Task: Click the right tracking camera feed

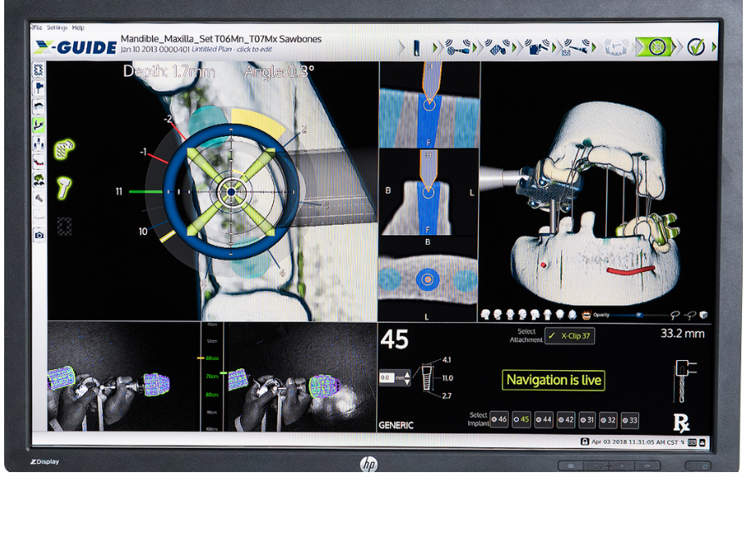Action: (x=300, y=377)
